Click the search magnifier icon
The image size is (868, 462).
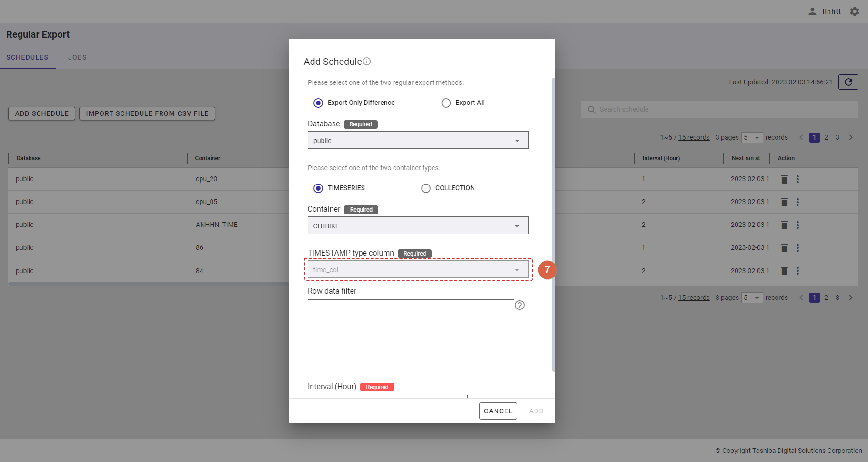click(x=592, y=110)
